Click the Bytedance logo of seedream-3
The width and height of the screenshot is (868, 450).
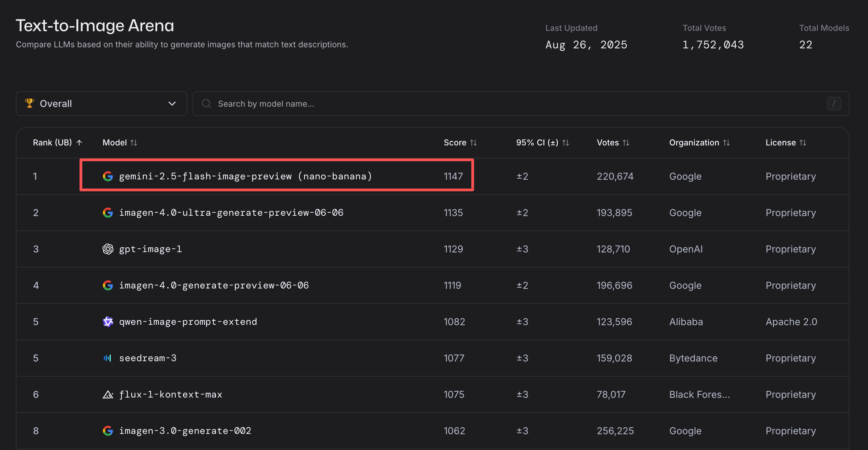click(108, 358)
